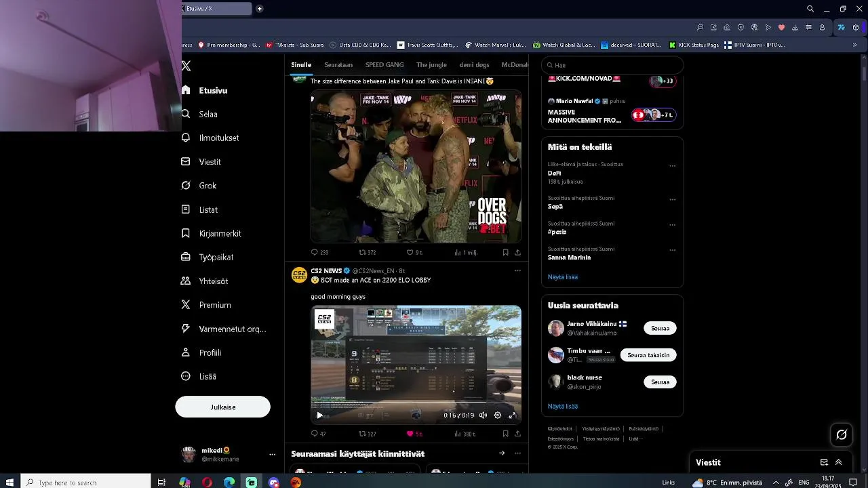
Task: Share the CS2 NEWS post
Action: click(517, 434)
